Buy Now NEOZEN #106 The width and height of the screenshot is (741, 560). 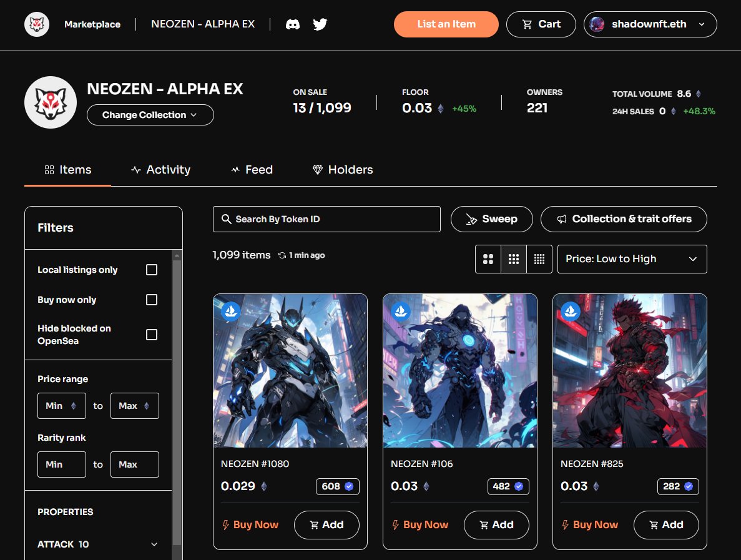tap(420, 524)
